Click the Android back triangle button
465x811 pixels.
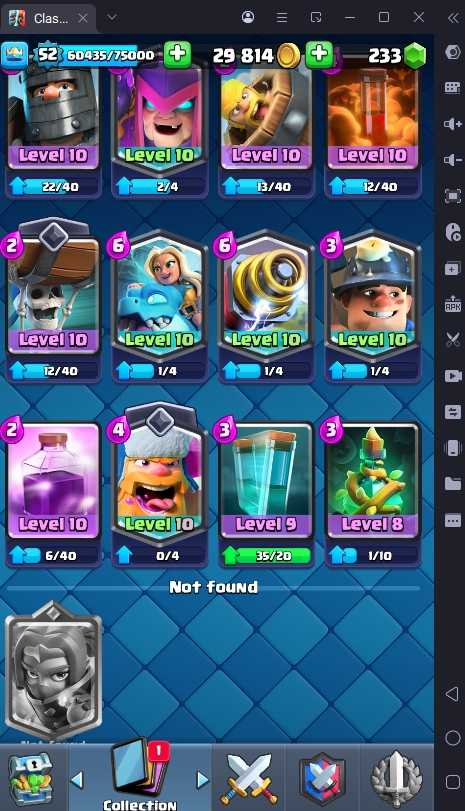pos(452,694)
